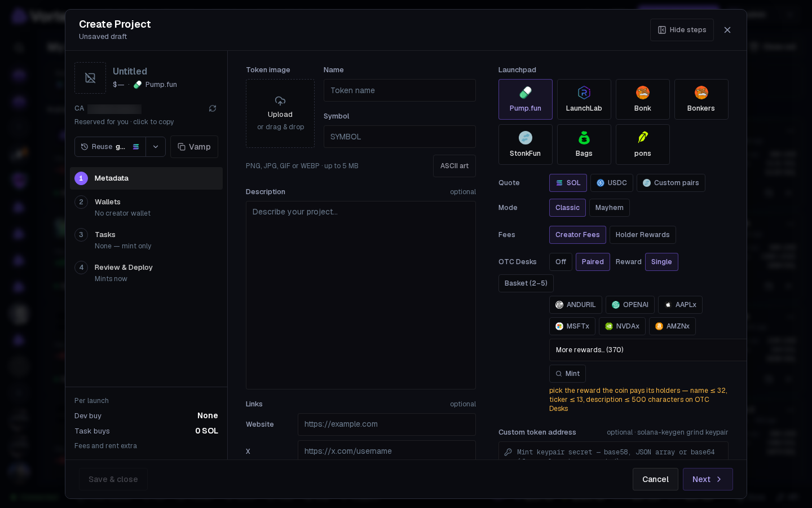Choose Creator Fees option
This screenshot has width=812, height=508.
click(x=577, y=235)
